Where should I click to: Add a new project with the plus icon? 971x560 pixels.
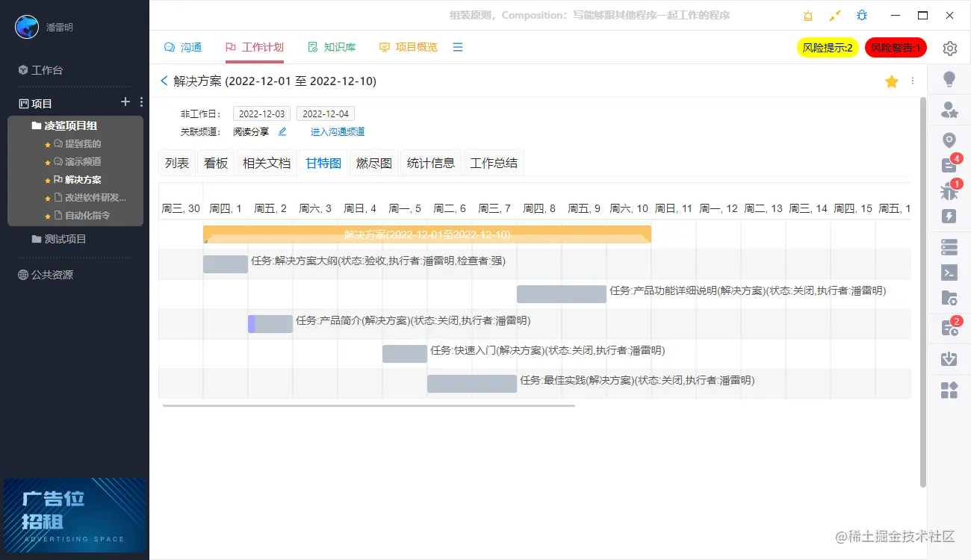[125, 102]
